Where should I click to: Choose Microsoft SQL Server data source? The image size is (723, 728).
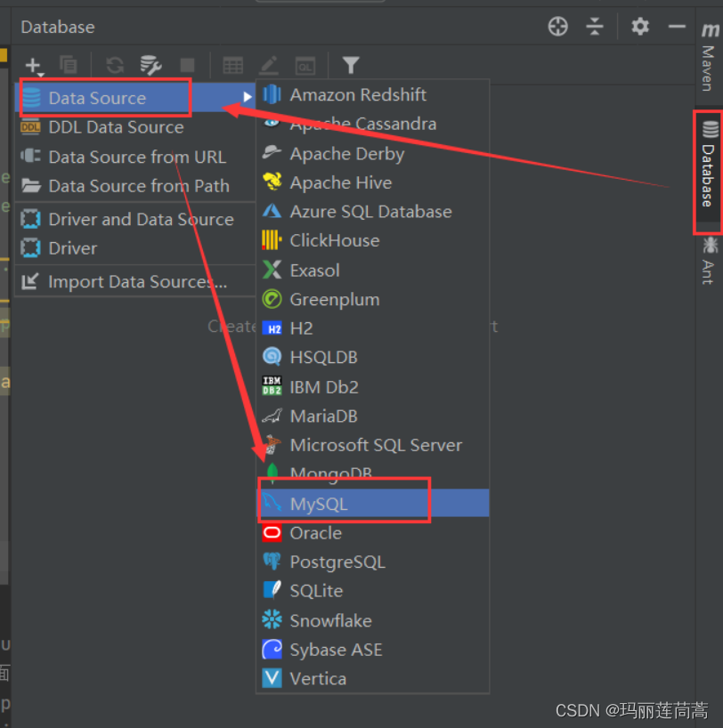point(373,445)
